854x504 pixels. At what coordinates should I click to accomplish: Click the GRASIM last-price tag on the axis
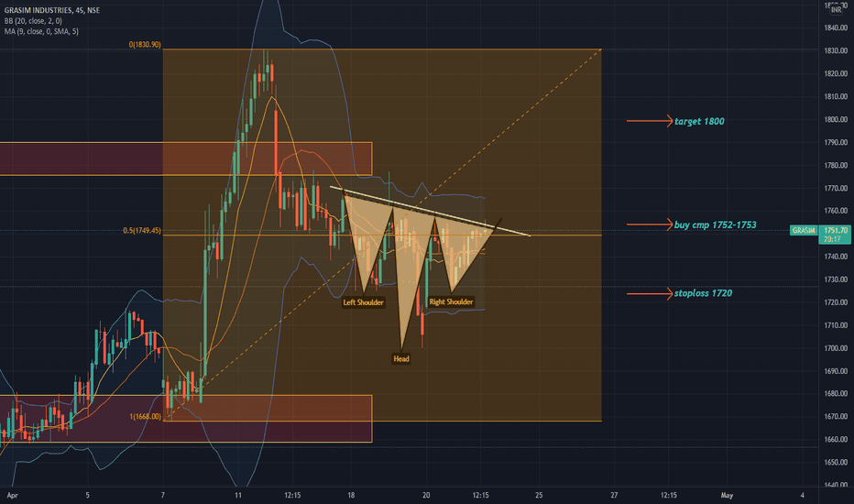(804, 231)
